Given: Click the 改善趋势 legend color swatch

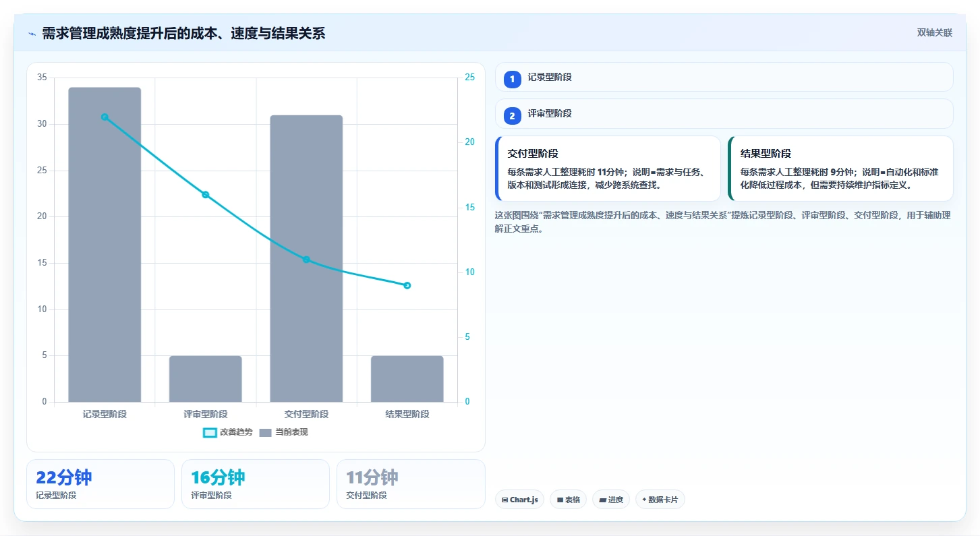Looking at the screenshot, I should coord(210,432).
